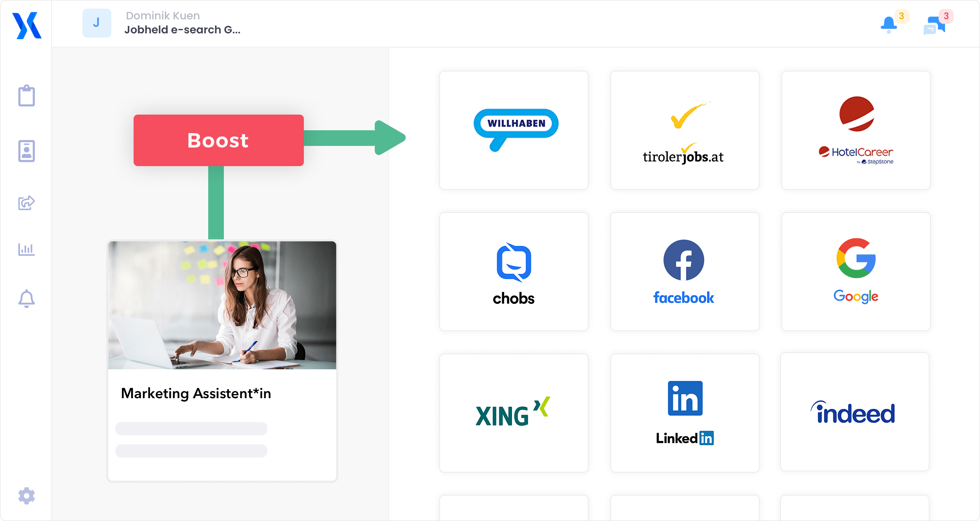
Task: Select the share/export sidebar icon
Action: tap(26, 202)
